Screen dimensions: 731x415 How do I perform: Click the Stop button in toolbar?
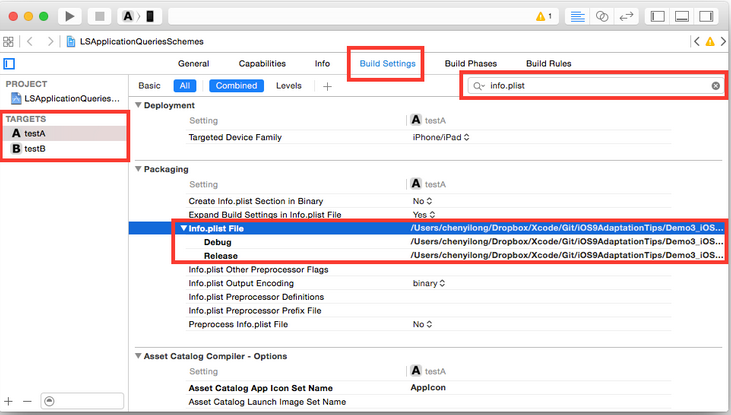(x=100, y=16)
